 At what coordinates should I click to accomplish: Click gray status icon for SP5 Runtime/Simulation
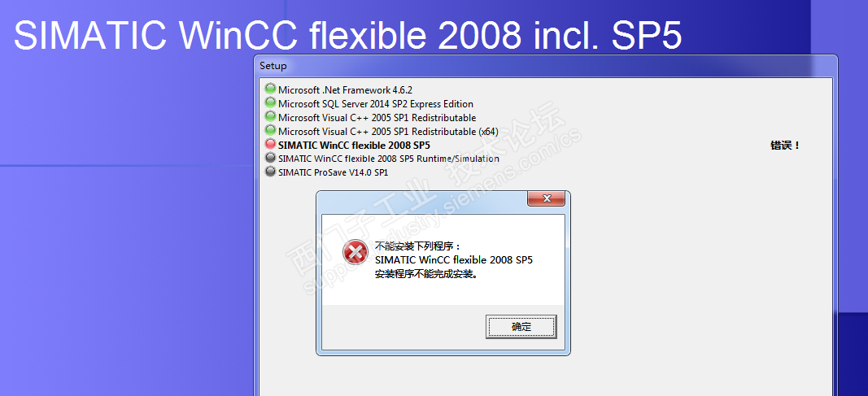pos(270,158)
